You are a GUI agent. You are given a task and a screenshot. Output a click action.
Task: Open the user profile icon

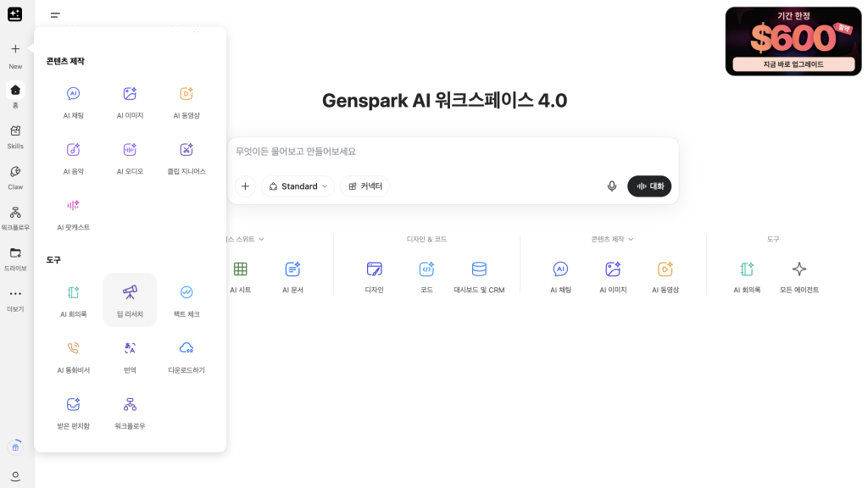tap(15, 476)
